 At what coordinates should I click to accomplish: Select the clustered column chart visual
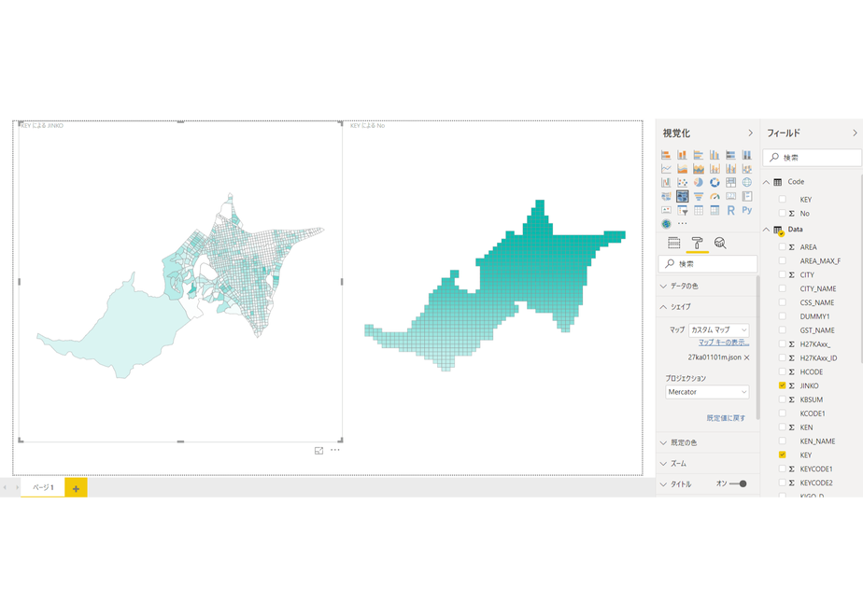pos(714,155)
